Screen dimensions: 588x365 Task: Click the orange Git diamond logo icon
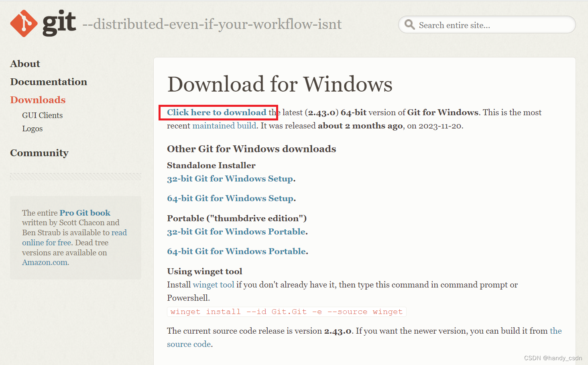point(24,24)
